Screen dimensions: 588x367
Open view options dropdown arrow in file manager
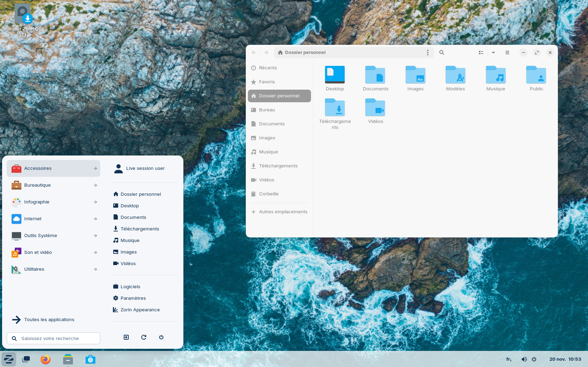[x=493, y=53]
